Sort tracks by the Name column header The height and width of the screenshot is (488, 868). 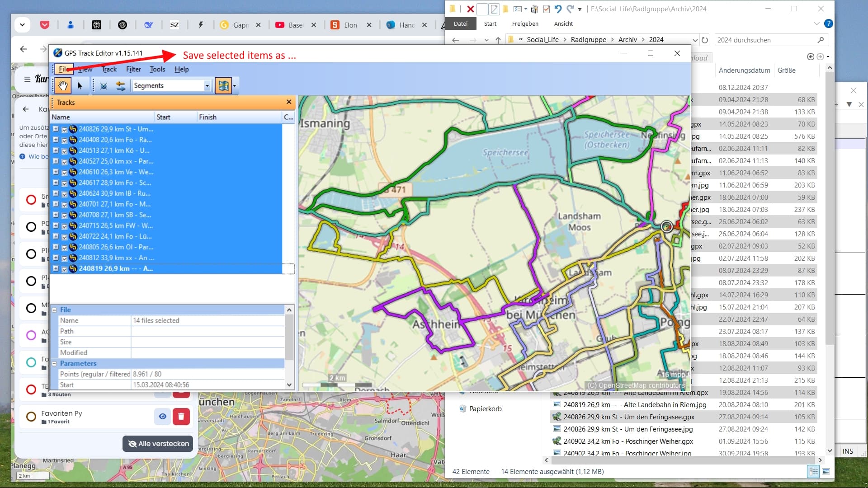102,117
